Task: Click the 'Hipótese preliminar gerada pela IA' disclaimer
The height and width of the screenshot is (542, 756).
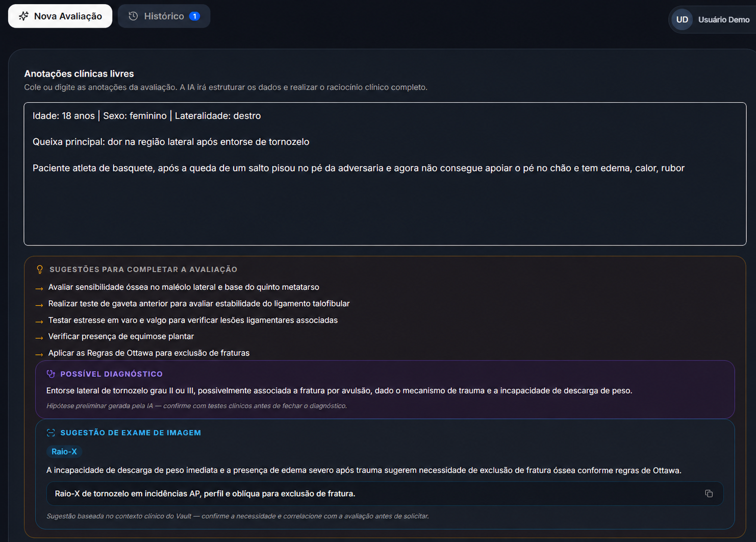Action: (x=196, y=406)
